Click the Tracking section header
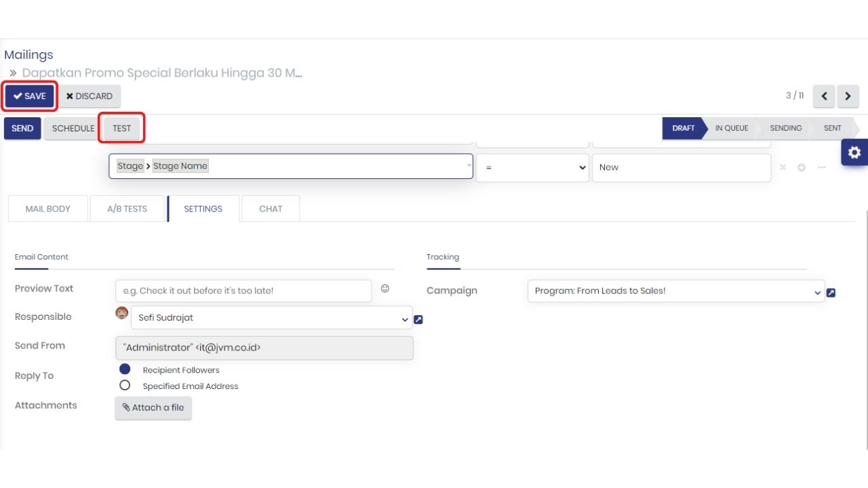 pyautogui.click(x=443, y=257)
